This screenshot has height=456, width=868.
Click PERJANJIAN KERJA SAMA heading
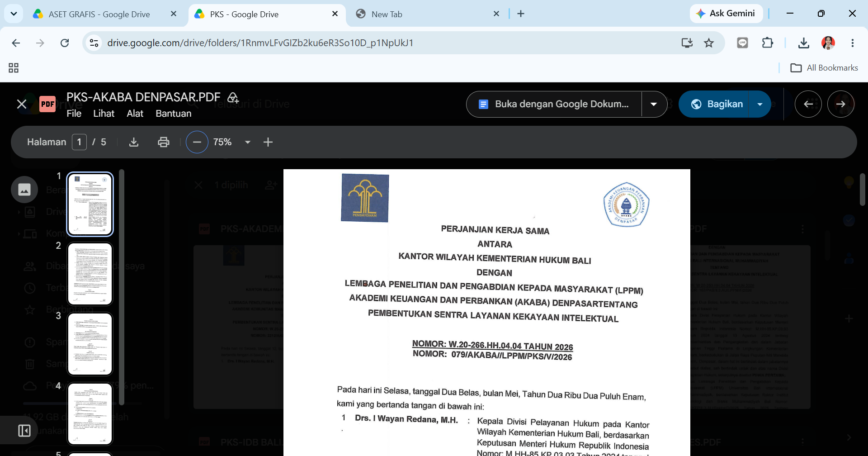pyautogui.click(x=495, y=230)
